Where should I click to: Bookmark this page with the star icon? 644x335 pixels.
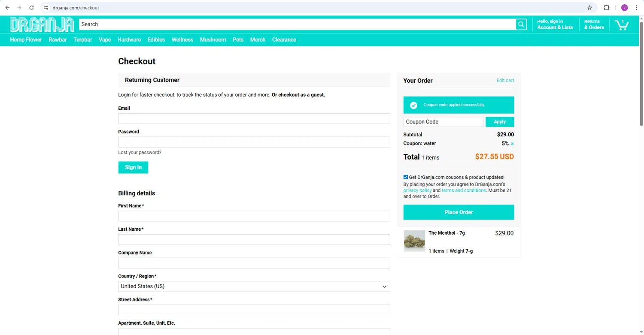(589, 8)
